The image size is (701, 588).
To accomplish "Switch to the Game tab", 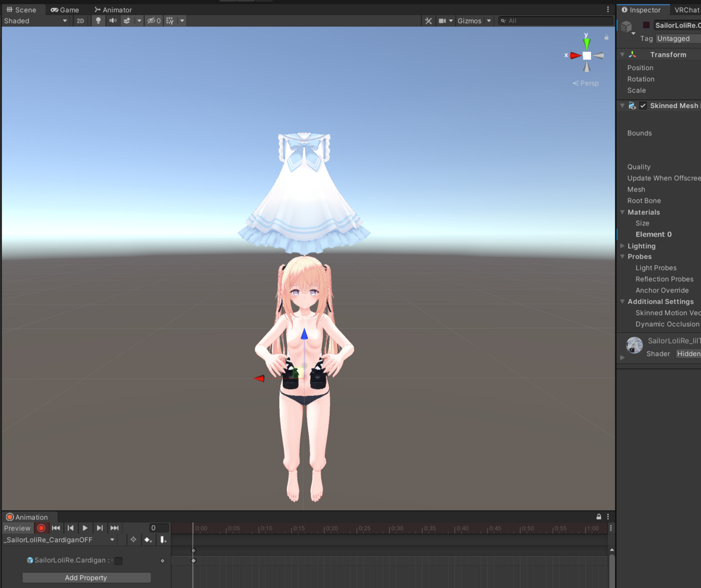I will (65, 10).
